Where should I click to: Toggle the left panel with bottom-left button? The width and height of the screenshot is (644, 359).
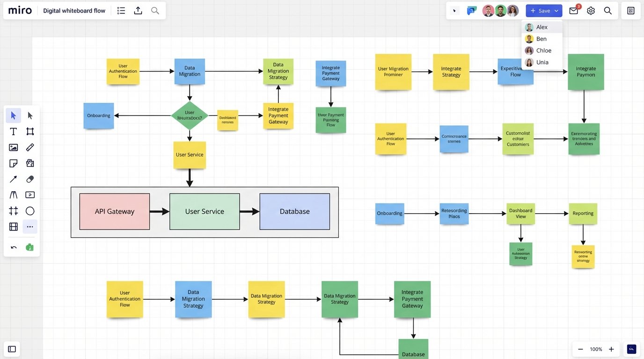tap(12, 349)
